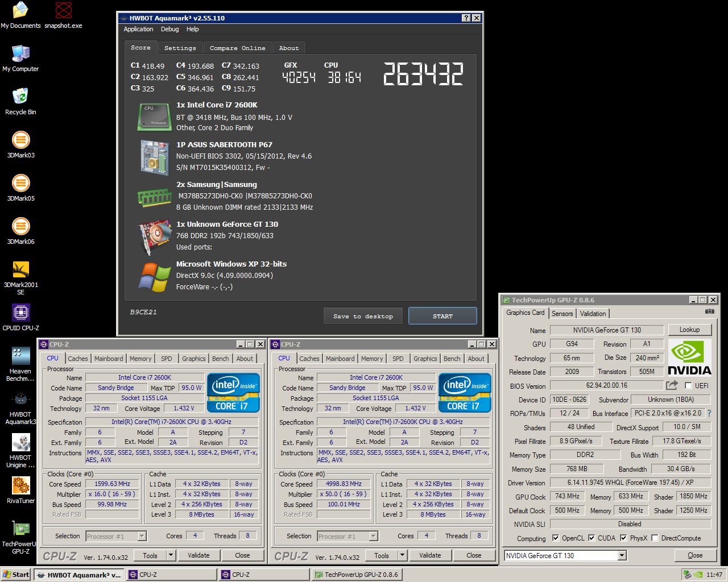Click the graphics card icon in Aquamark
Image resolution: width=728 pixels, height=582 pixels.
[x=155, y=237]
